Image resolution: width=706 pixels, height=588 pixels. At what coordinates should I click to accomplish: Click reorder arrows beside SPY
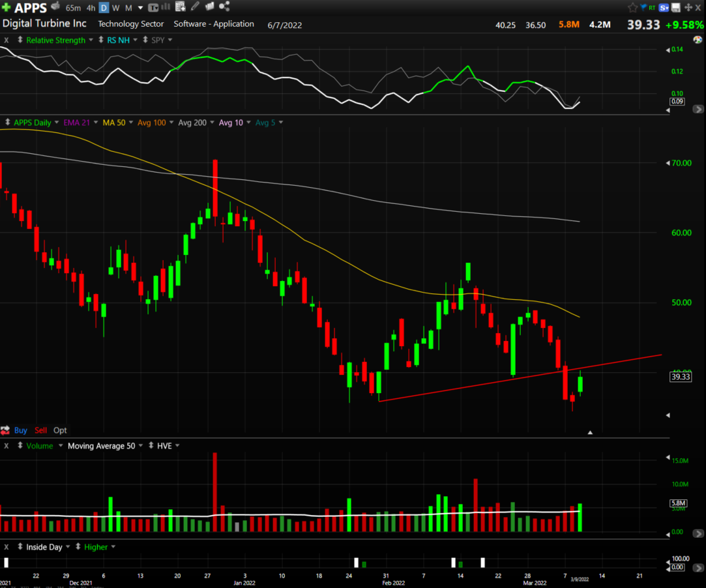(145, 40)
